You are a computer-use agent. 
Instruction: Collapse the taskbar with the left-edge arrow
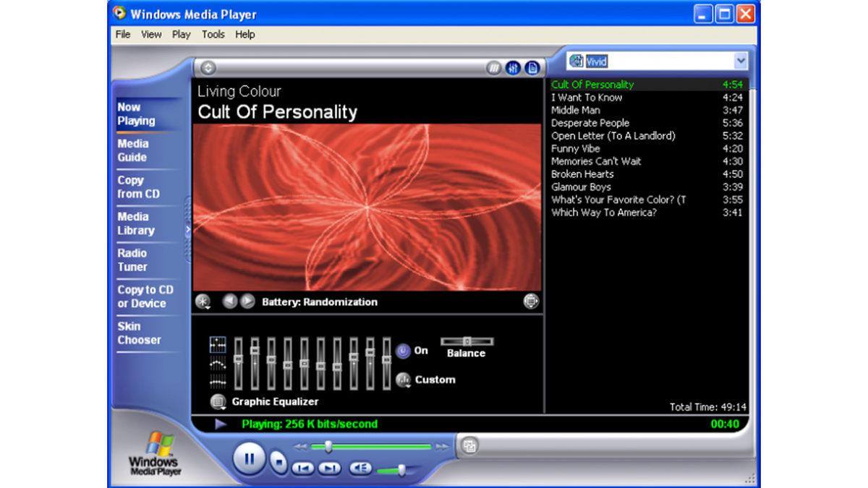pos(187,228)
